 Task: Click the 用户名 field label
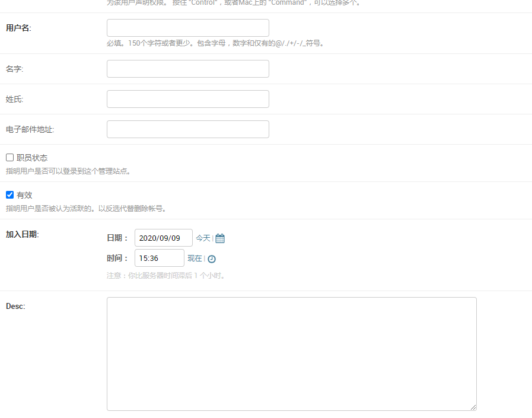[18, 28]
